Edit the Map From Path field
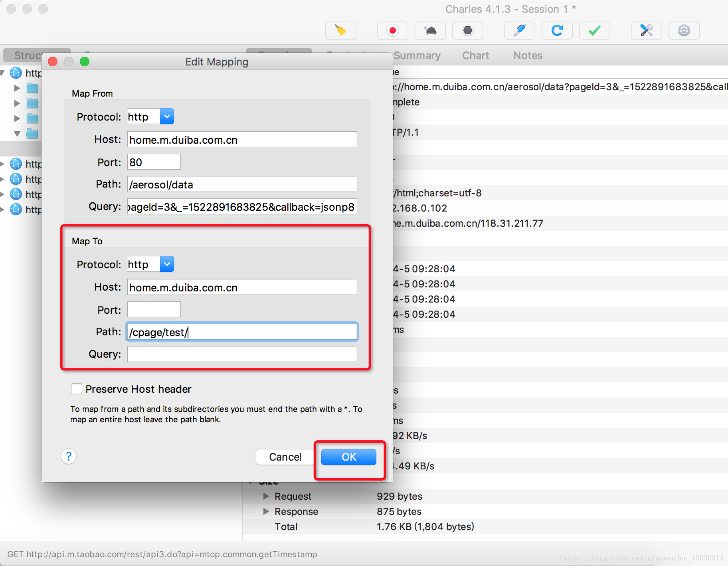 242,184
